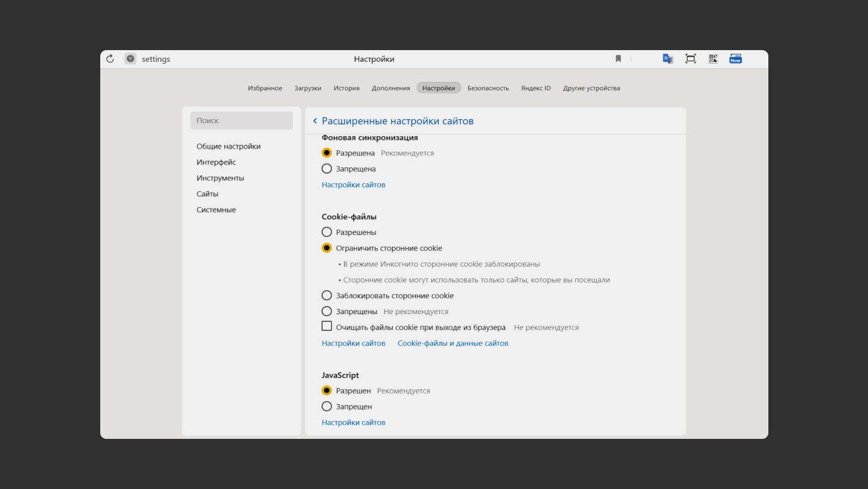Select Разрешены under Cookie-файлы
This screenshot has height=489, width=868.
click(x=326, y=232)
